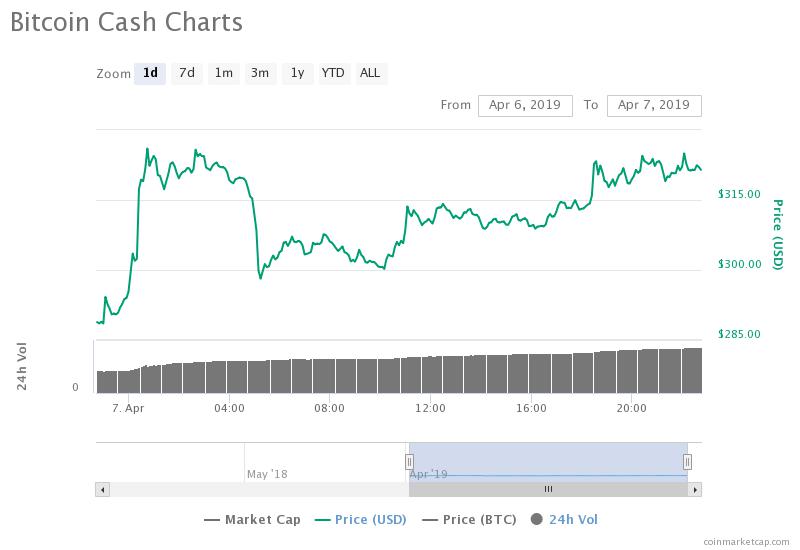The width and height of the screenshot is (800, 550).
Task: Click the To date field
Action: (654, 105)
